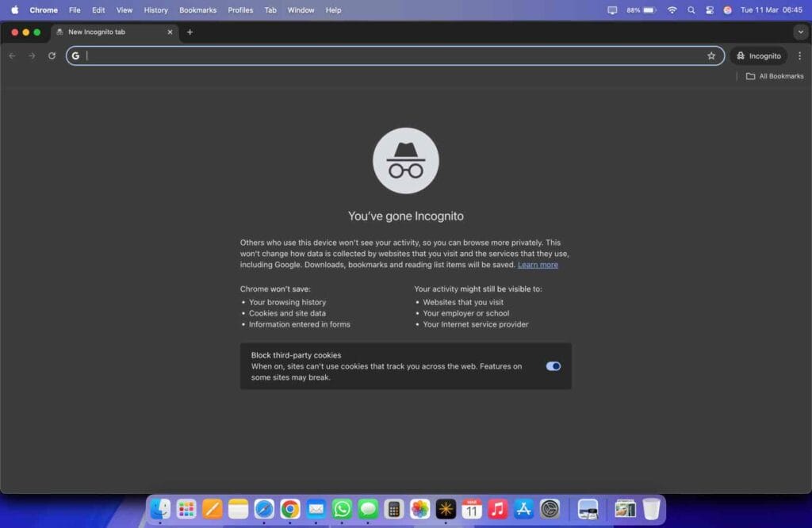This screenshot has height=528, width=812.
Task: Click the colorful Siri-style icon in menu bar
Action: click(728, 10)
